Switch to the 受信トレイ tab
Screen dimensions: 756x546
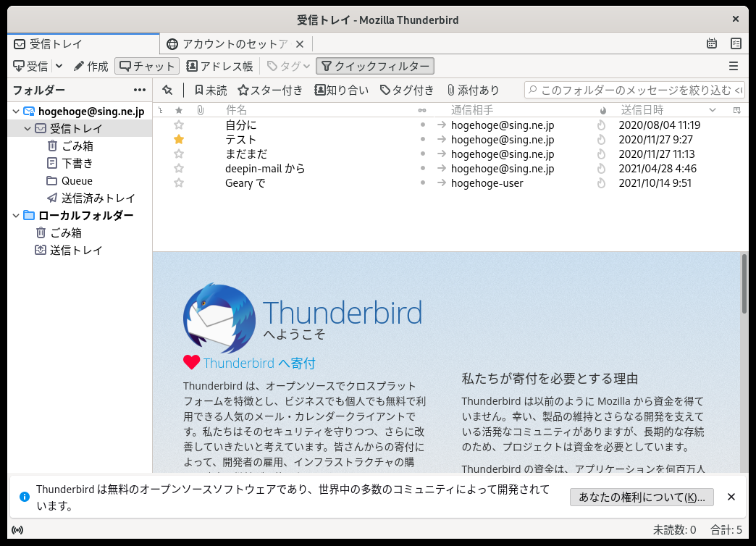pos(83,44)
